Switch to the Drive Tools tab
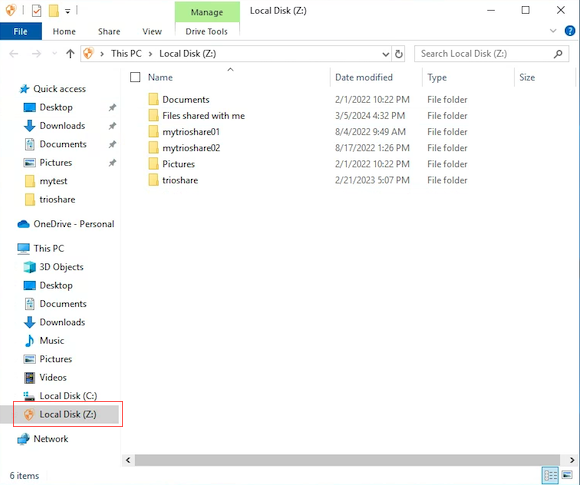 (207, 31)
